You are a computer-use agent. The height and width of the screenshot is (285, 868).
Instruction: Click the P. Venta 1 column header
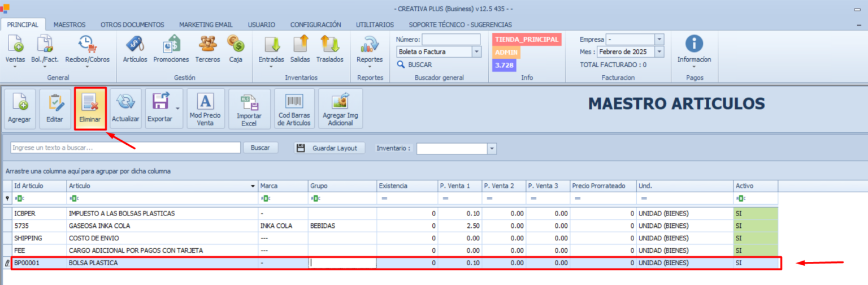point(459,186)
